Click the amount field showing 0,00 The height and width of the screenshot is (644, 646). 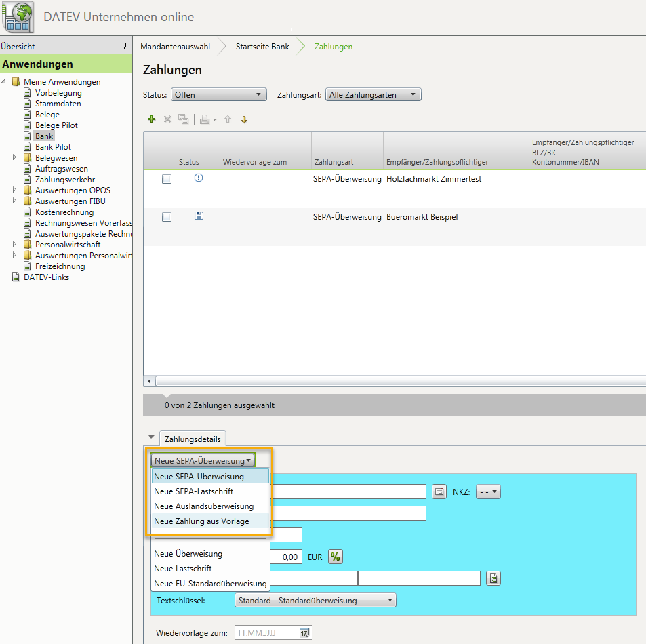286,557
